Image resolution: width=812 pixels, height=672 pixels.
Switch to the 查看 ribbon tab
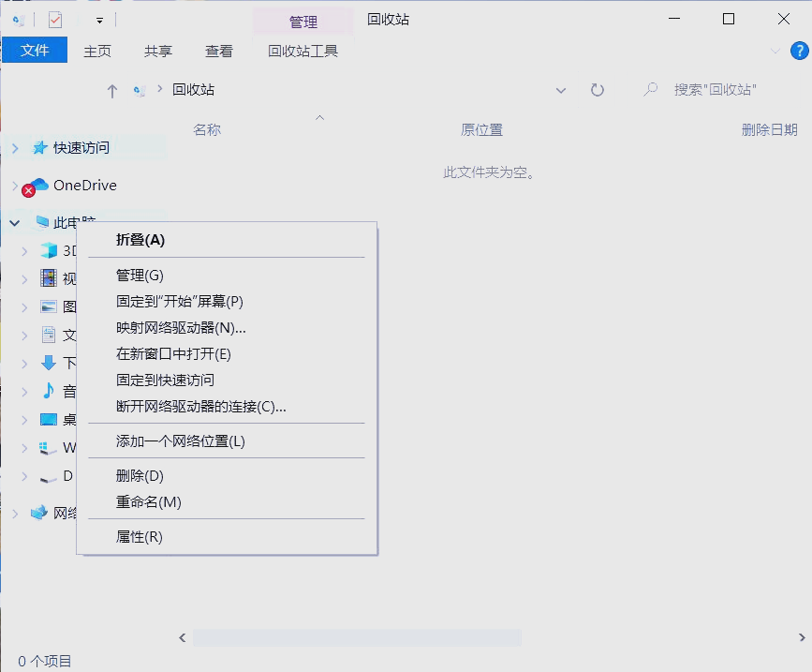point(219,51)
